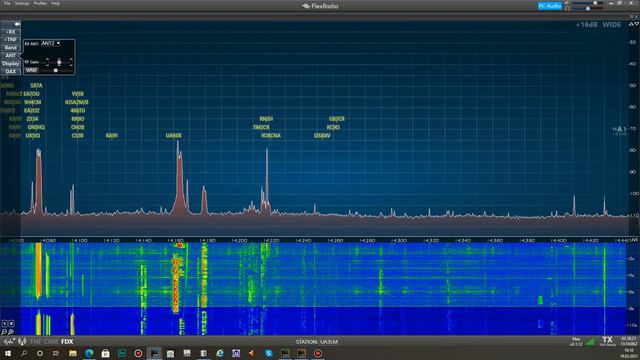Select the UA9XX spot label

pos(174,136)
